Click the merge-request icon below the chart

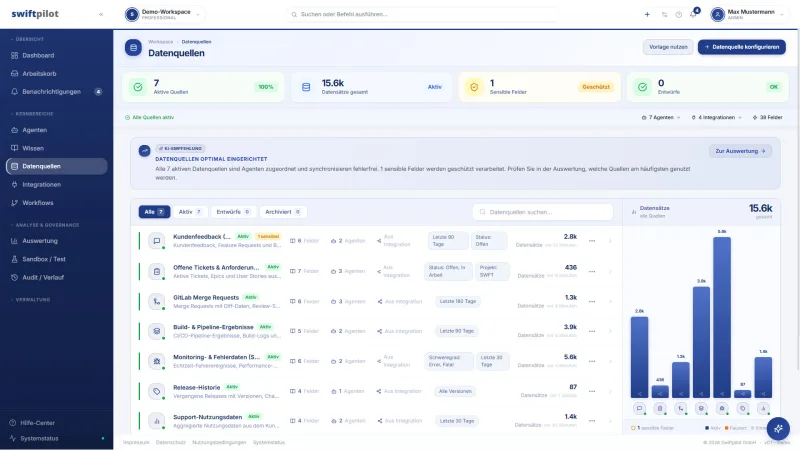click(x=681, y=408)
